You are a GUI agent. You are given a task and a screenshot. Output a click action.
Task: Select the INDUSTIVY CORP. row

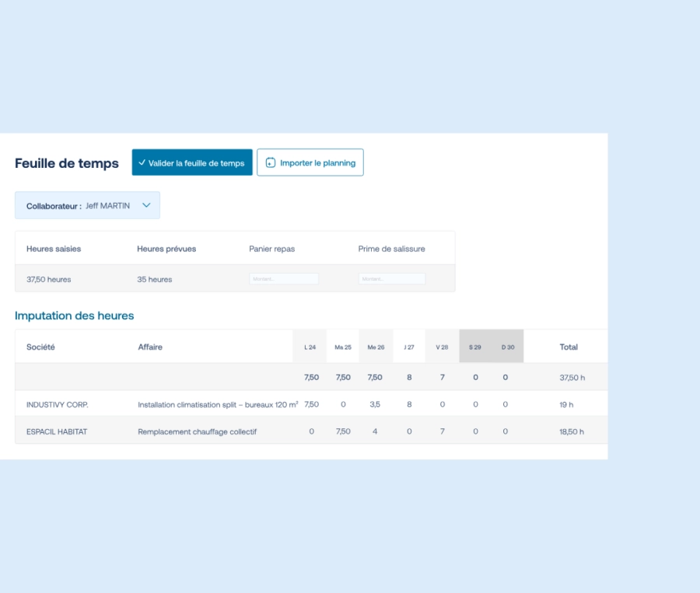pyautogui.click(x=58, y=405)
